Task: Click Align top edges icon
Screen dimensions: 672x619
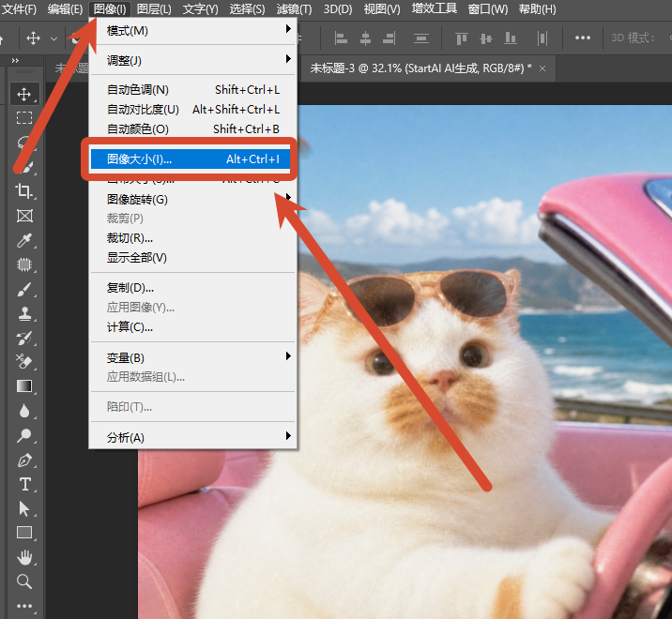Action: click(462, 38)
